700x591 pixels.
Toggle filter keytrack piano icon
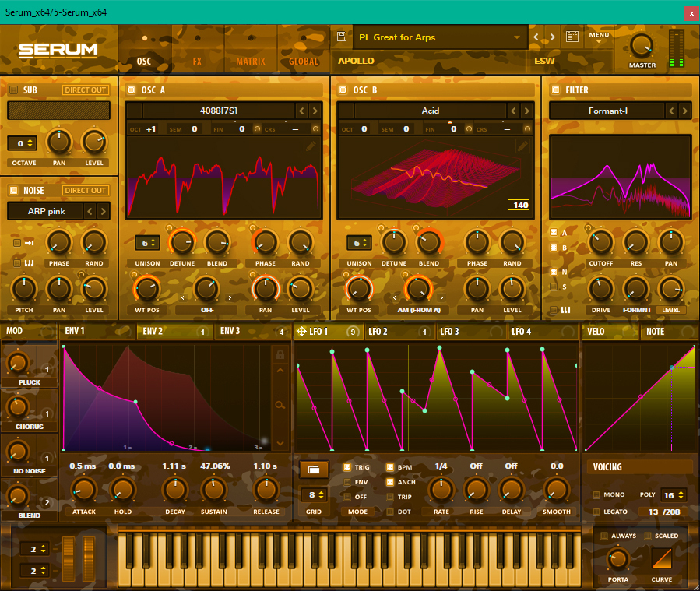pyautogui.click(x=565, y=310)
